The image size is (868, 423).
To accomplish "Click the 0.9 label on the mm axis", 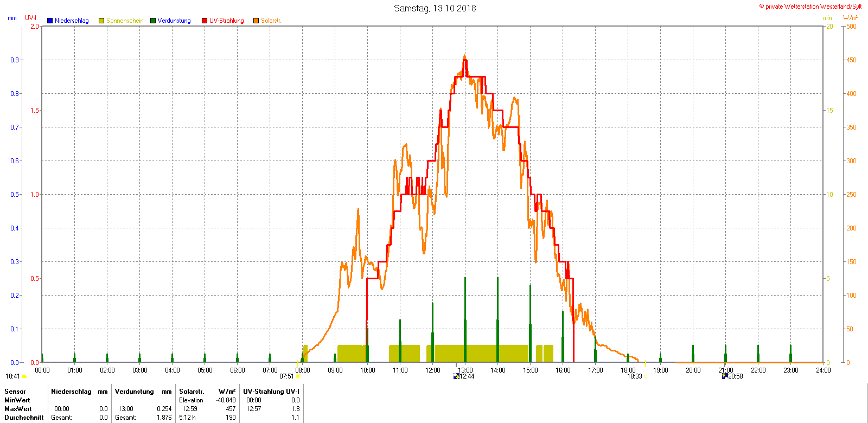I will 15,60.
